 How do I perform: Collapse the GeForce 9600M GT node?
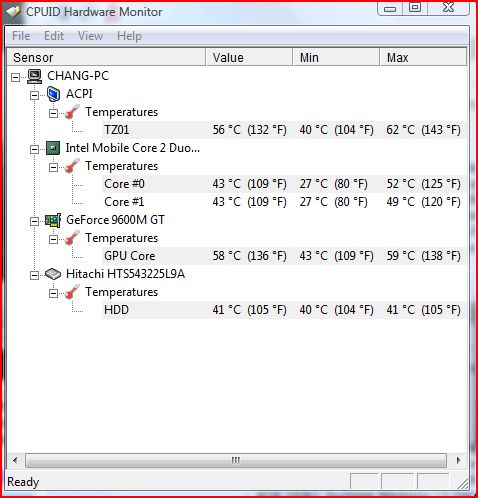[x=34, y=221]
